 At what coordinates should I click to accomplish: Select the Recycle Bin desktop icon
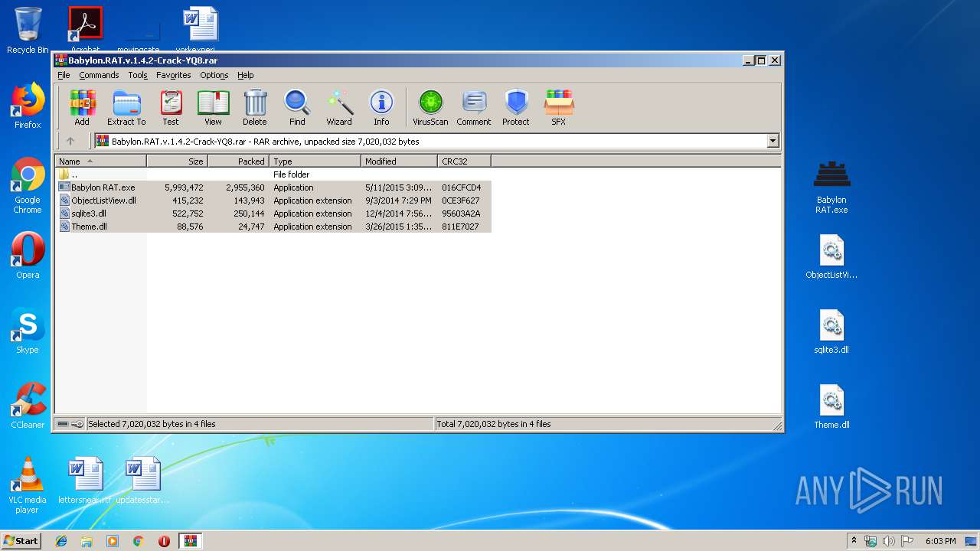(x=28, y=31)
